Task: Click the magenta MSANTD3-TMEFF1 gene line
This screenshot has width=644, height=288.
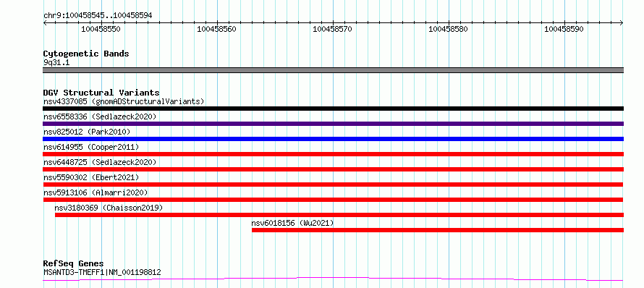Action: (x=333, y=279)
